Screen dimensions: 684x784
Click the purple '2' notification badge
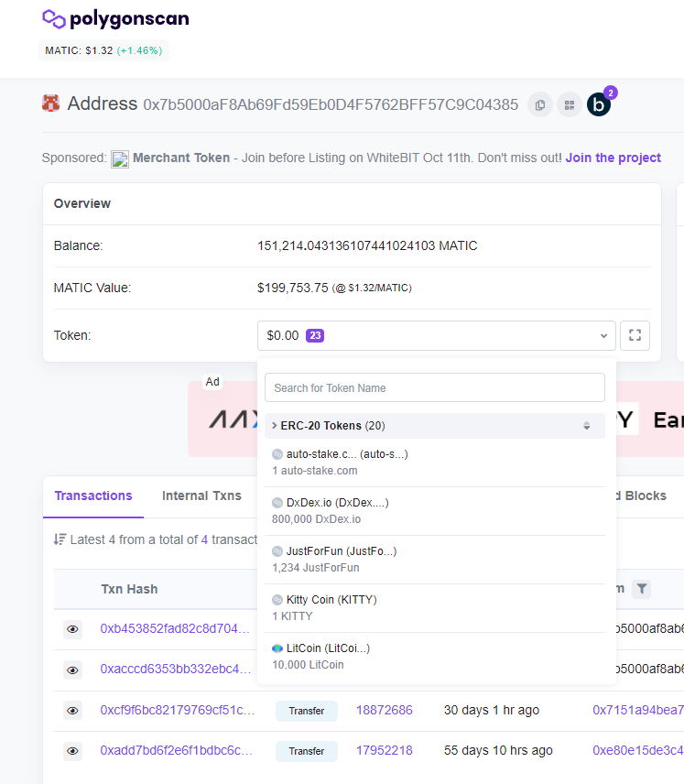[x=611, y=93]
